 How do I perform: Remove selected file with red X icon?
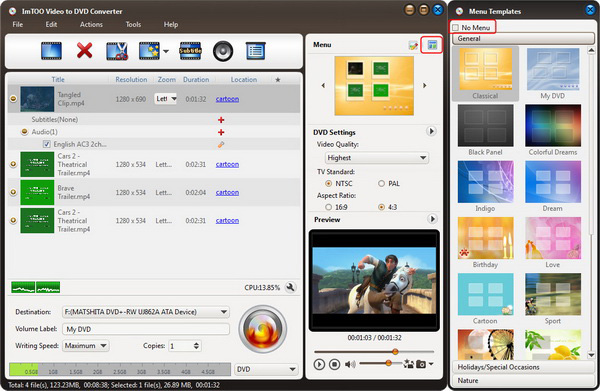(x=85, y=51)
